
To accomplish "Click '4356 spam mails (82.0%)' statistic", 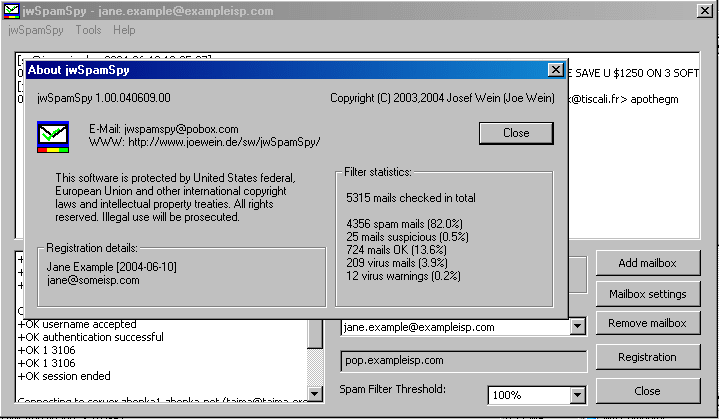I will pyautogui.click(x=404, y=224).
